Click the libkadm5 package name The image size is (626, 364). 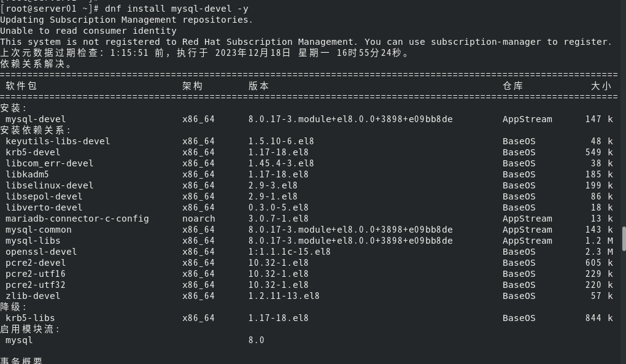[x=28, y=174]
